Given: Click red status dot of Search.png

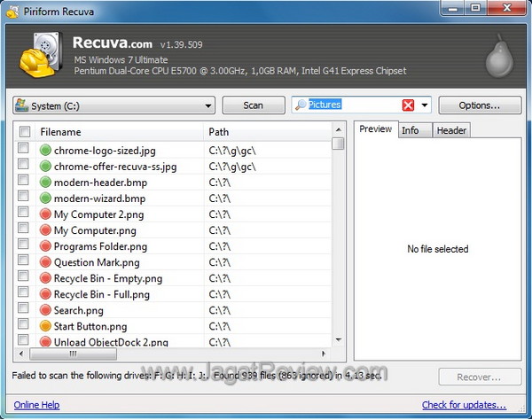Looking at the screenshot, I should click(45, 310).
